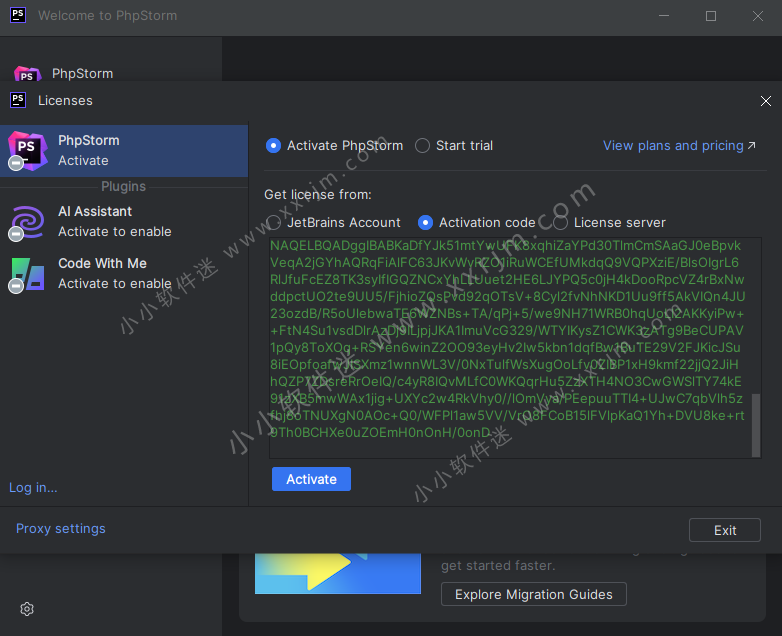Click the PhpStorm icon in Welcome title bar
782x636 pixels.
18,15
